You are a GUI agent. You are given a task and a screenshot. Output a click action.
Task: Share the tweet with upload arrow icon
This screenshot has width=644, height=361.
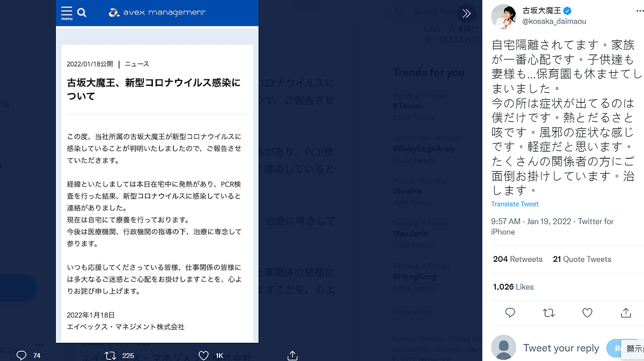[x=626, y=312]
